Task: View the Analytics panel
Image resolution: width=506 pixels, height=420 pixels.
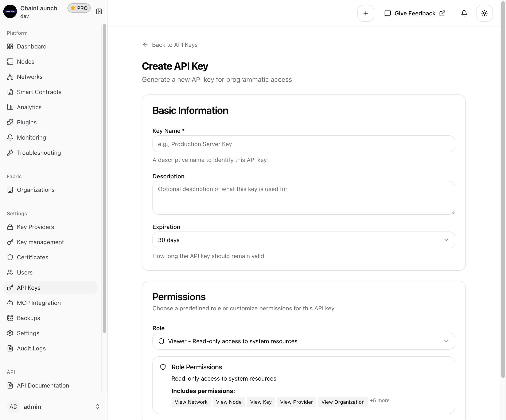Action: pyautogui.click(x=29, y=107)
